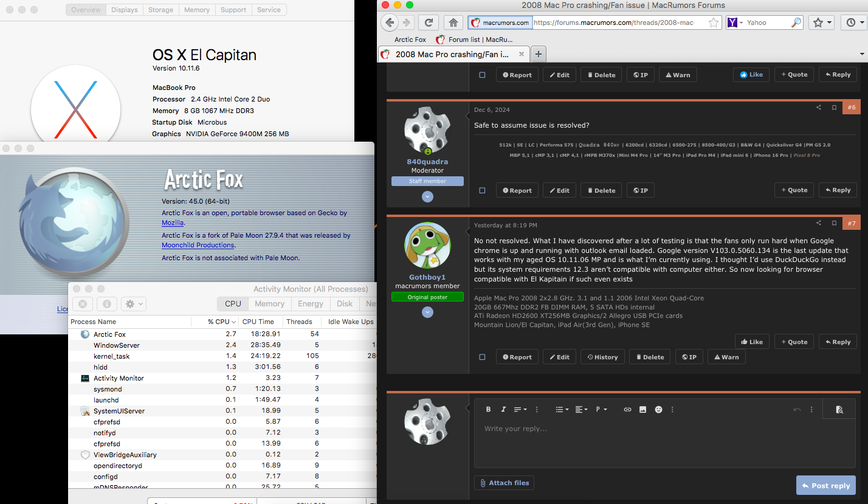The width and height of the screenshot is (868, 504).
Task: Open the text size dropdown in editor
Action: pos(520,410)
